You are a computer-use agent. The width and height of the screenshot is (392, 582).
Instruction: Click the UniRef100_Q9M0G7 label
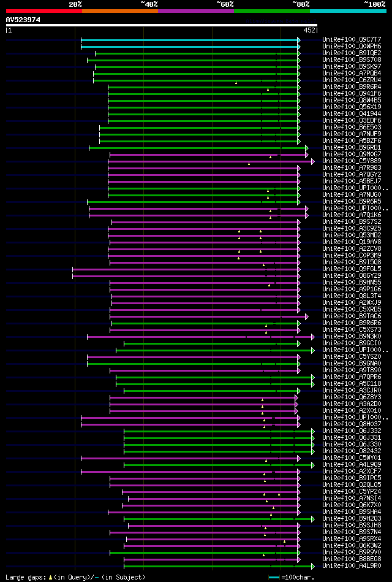352,155
